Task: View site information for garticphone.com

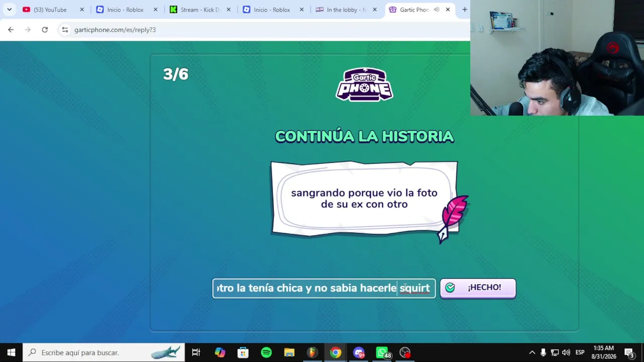Action: point(65,30)
